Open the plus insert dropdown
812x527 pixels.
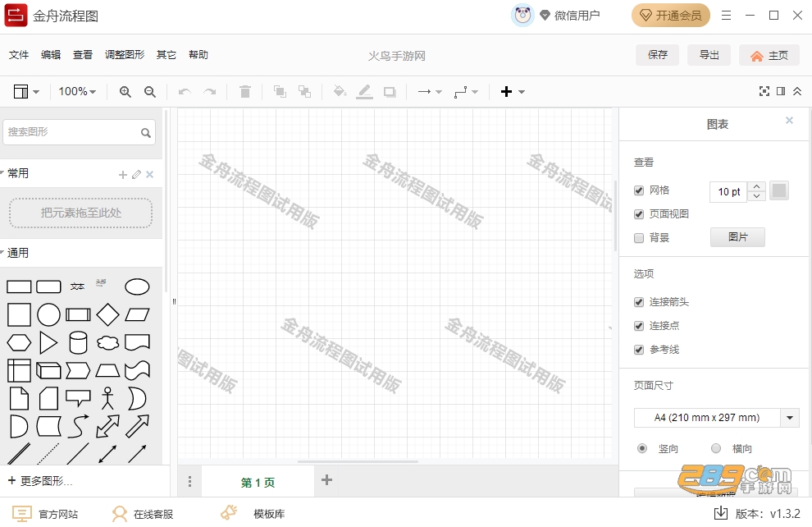pos(513,92)
